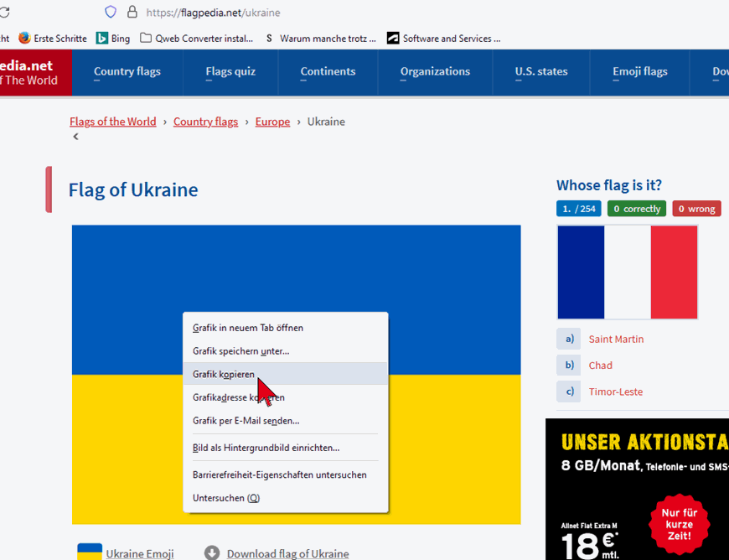Click the download arrow icon below flag

[x=212, y=553]
